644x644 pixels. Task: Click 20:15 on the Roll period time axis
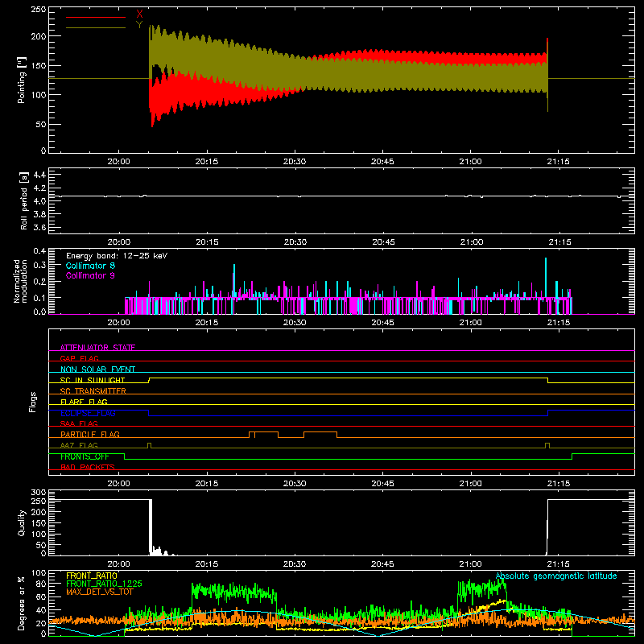click(x=207, y=242)
